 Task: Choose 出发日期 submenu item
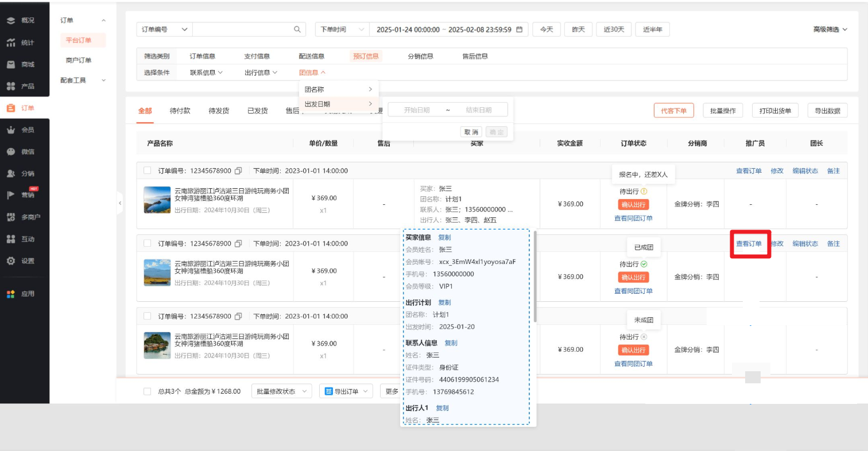[339, 104]
